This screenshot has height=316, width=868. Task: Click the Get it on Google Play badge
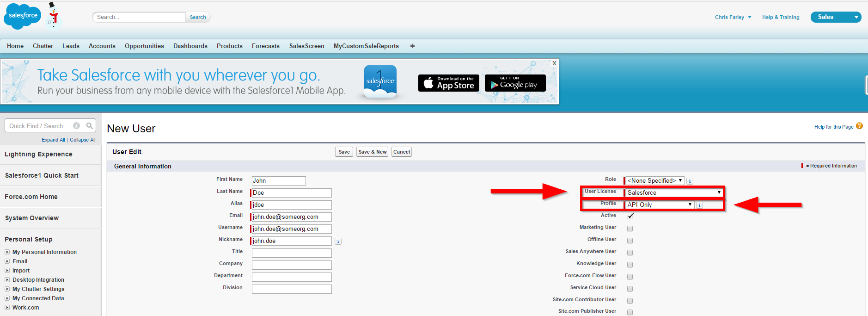[515, 83]
